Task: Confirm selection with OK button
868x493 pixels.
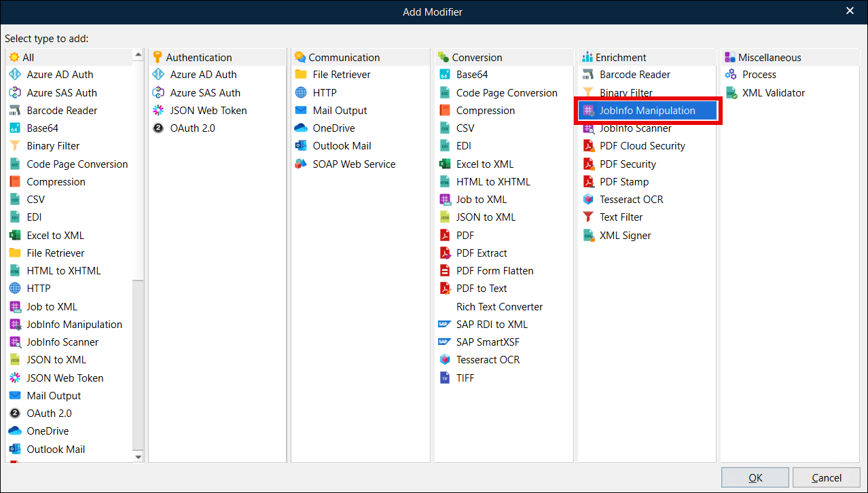Action: (x=755, y=478)
